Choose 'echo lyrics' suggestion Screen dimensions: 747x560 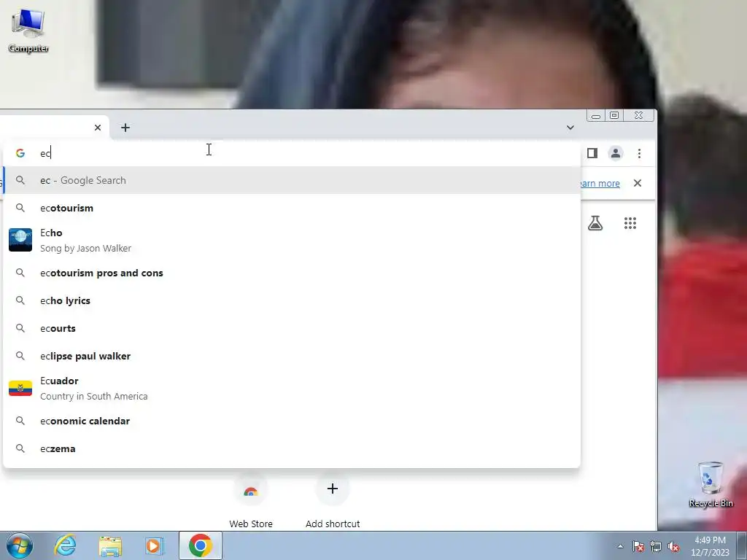pos(292,300)
